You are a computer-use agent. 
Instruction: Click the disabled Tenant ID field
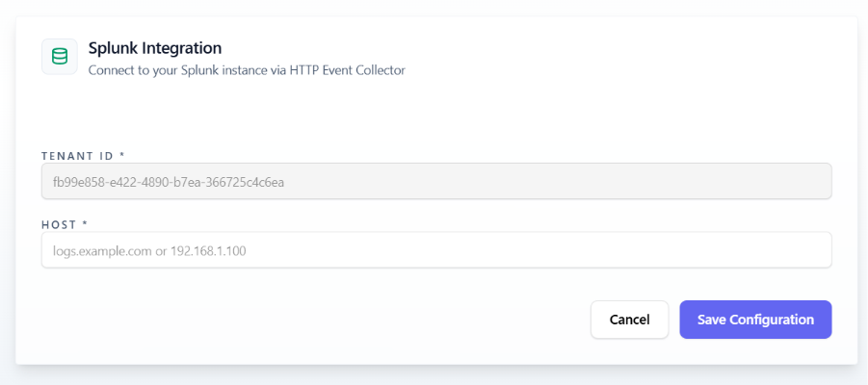click(482, 181)
